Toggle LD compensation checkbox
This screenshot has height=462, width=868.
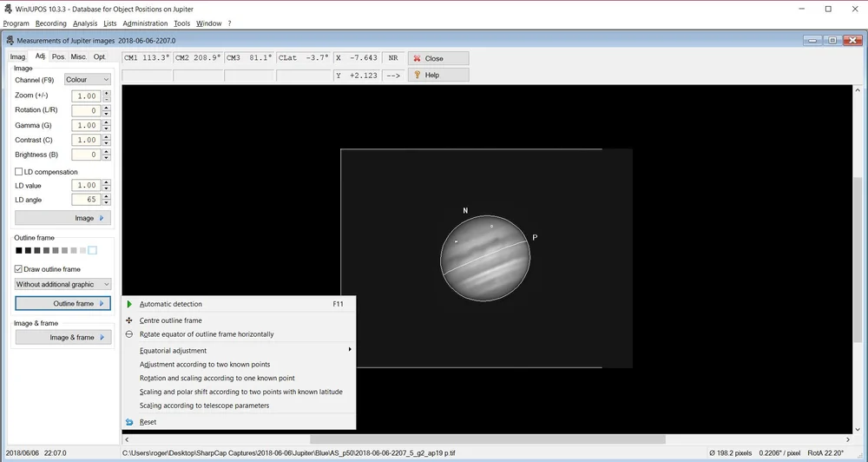pyautogui.click(x=19, y=172)
